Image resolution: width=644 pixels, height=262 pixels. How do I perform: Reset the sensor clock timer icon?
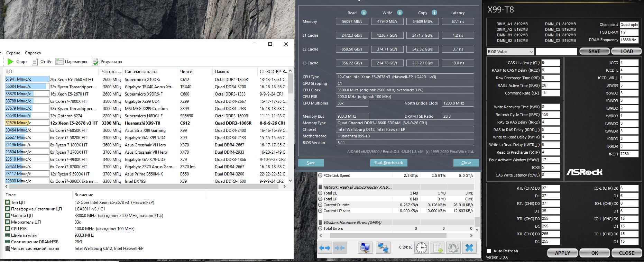[x=422, y=248]
